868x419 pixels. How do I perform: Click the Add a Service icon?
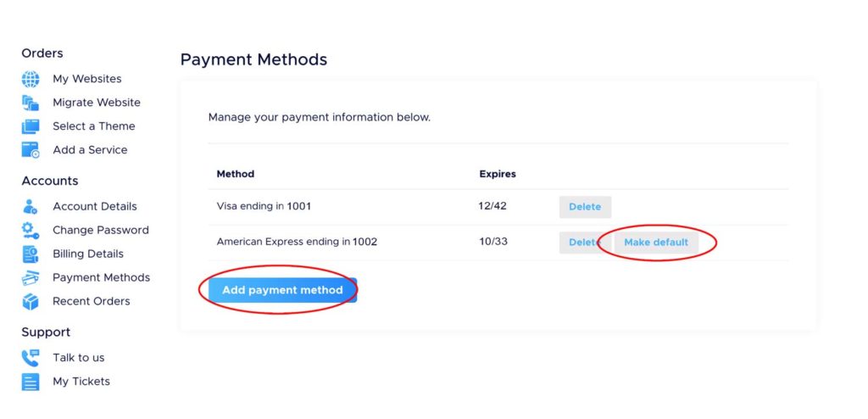pos(31,150)
